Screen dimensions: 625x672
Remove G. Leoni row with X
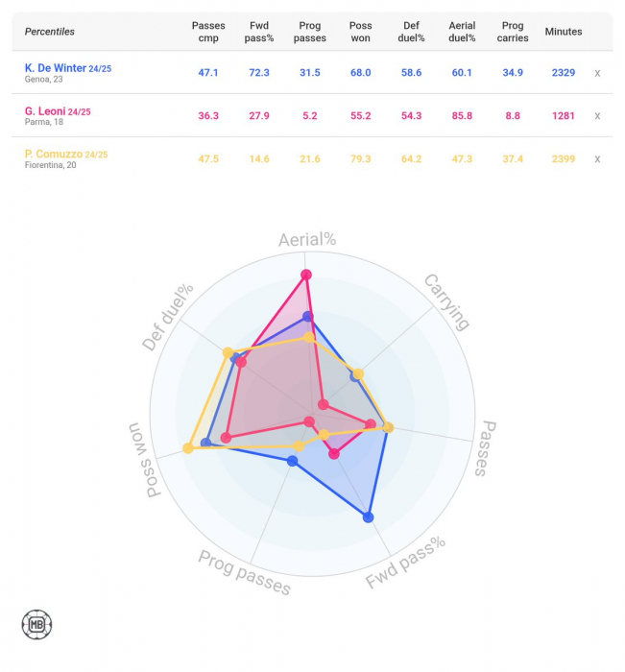(597, 116)
